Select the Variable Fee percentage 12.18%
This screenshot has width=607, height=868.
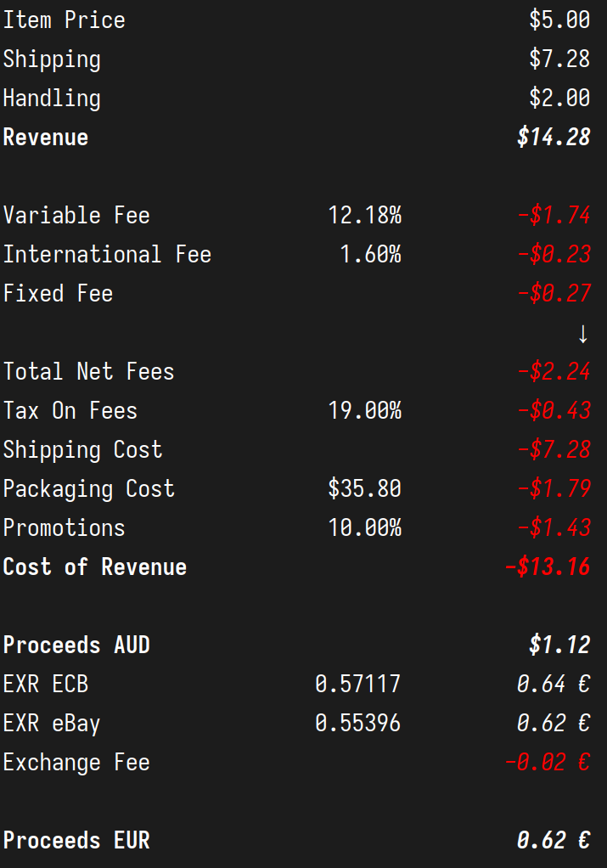pos(364,216)
